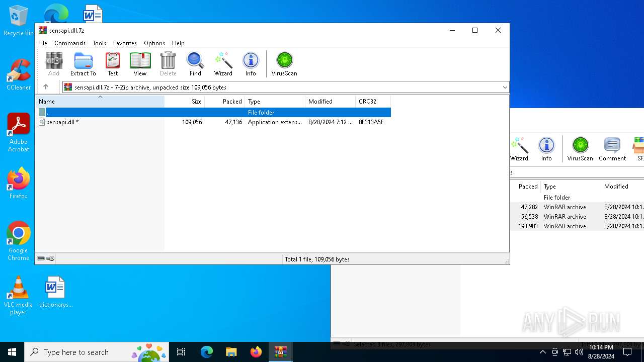Viewport: 644px width, 362px height.
Task: Show hidden system tray icons
Action: (542, 352)
